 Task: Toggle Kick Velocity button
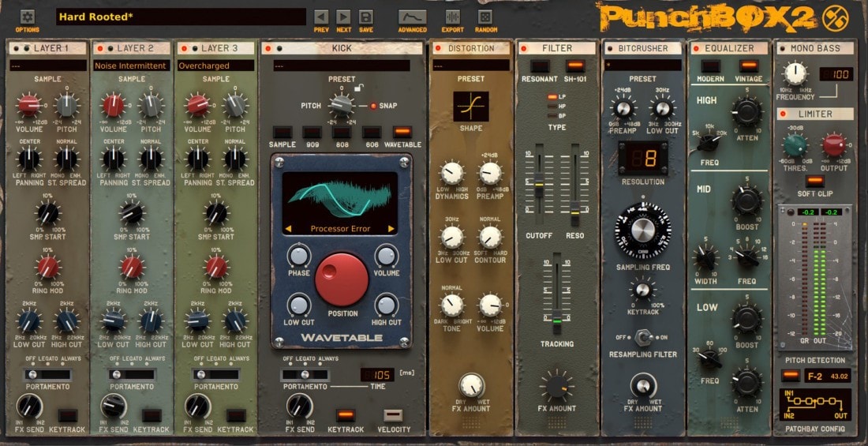(394, 415)
